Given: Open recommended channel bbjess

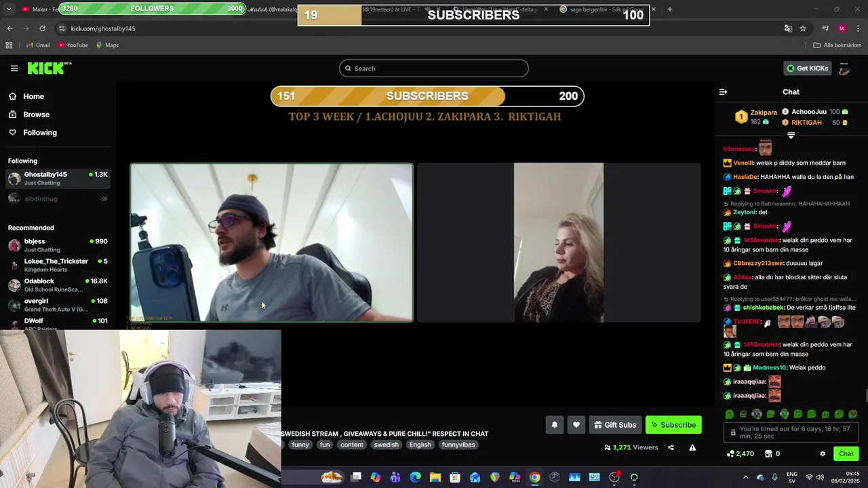Looking at the screenshot, I should [x=58, y=245].
